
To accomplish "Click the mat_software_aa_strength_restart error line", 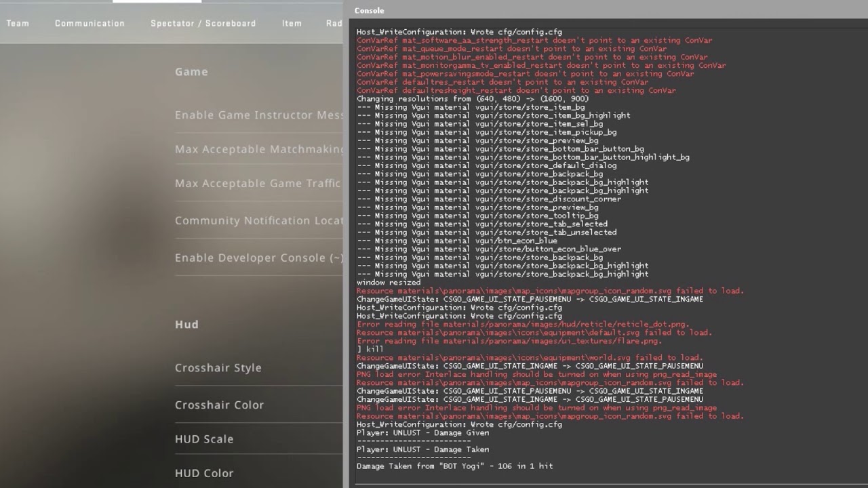I will 534,41.
